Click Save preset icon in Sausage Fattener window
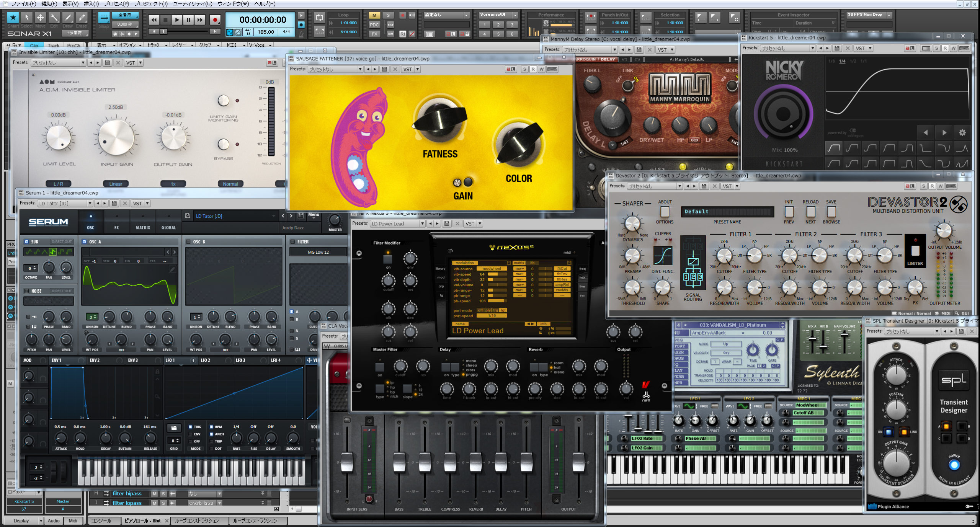This screenshot has width=980, height=527. point(385,69)
